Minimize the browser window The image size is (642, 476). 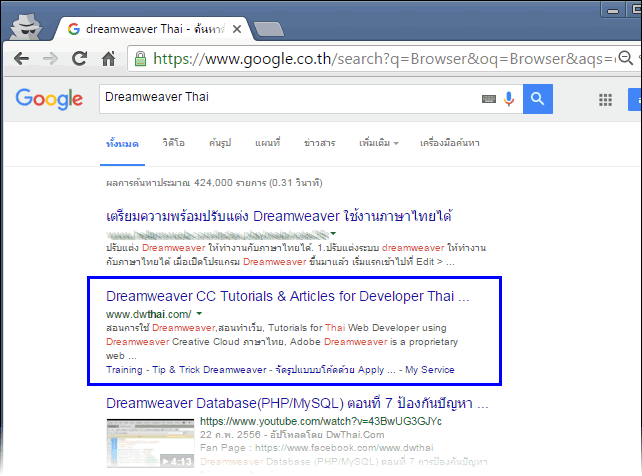(613, 10)
